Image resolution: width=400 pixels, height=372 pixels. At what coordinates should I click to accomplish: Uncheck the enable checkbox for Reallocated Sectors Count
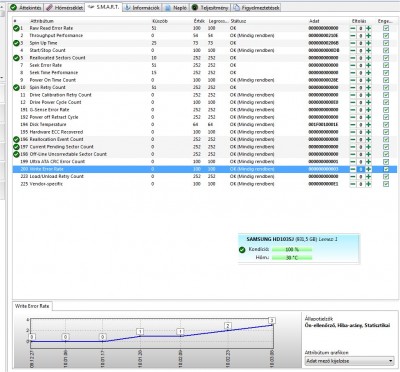point(386,58)
